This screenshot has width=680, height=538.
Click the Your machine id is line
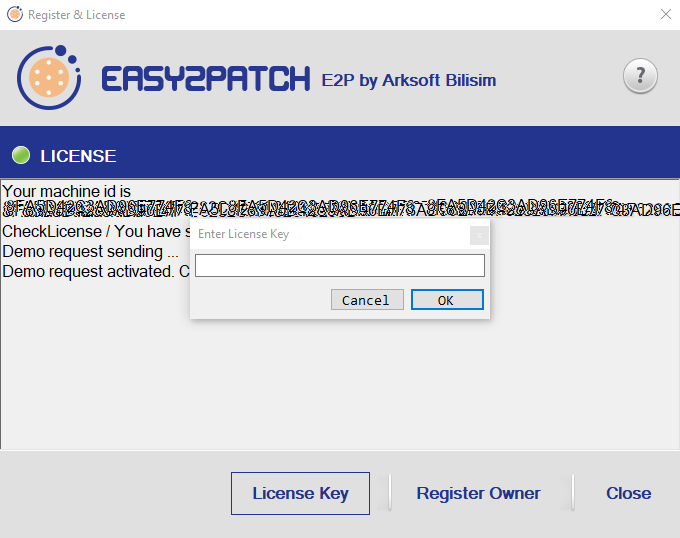pyautogui.click(x=66, y=190)
